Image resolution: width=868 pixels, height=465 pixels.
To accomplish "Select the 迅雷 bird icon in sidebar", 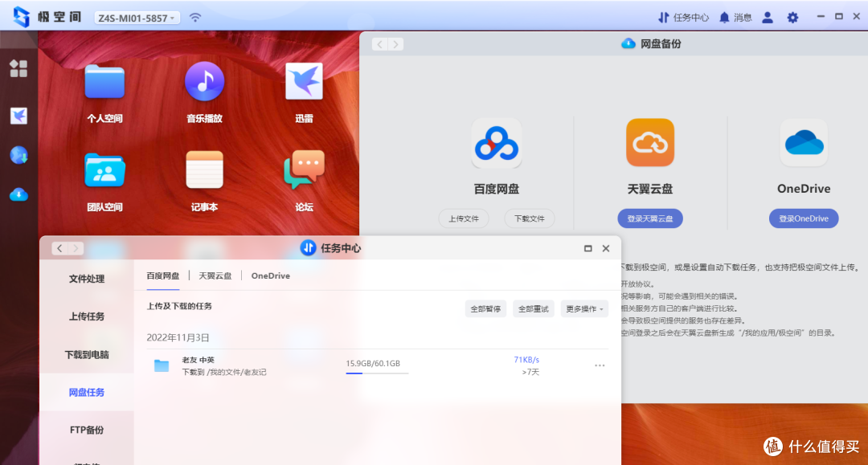I will (18, 116).
